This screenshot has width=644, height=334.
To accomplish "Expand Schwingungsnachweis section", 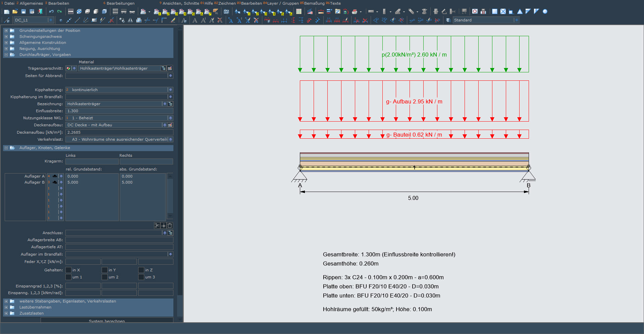I will coord(6,37).
